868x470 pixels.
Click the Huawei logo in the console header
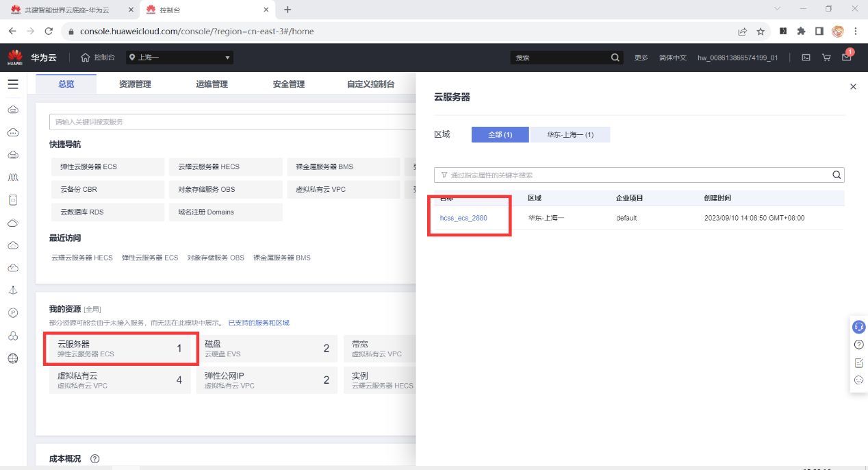pos(14,58)
